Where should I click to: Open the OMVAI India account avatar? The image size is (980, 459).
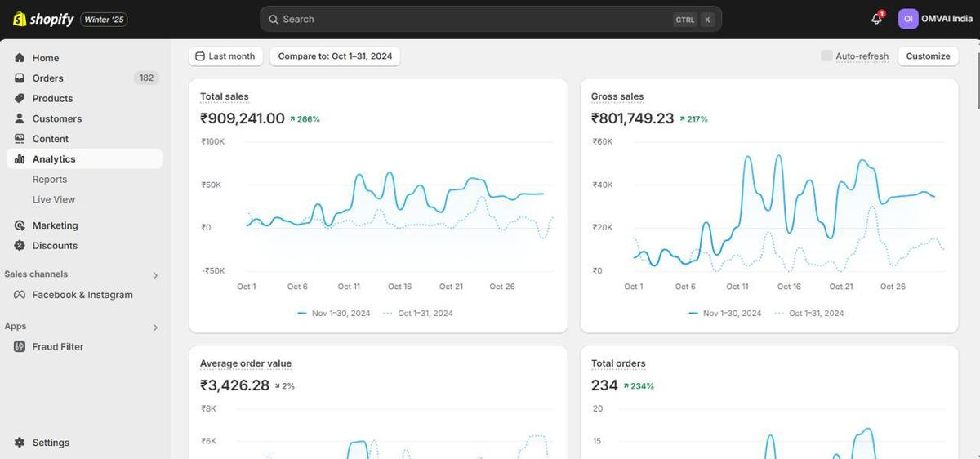908,19
